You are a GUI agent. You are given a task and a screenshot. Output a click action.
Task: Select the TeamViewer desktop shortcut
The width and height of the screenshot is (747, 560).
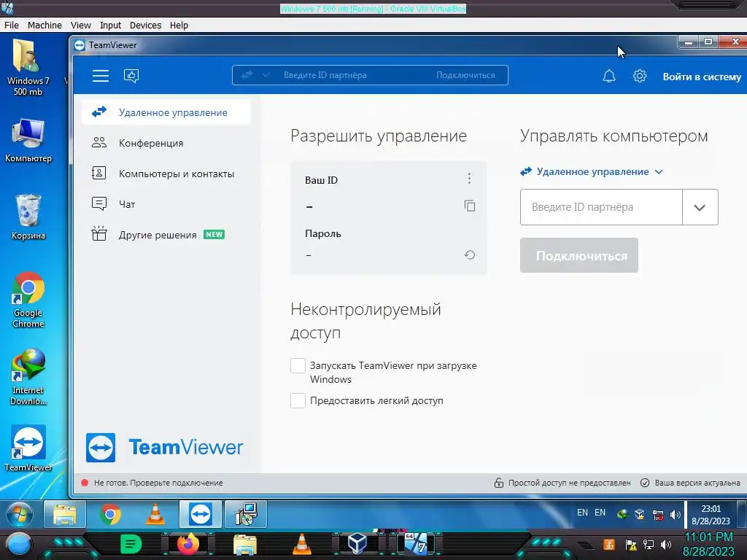click(x=28, y=448)
